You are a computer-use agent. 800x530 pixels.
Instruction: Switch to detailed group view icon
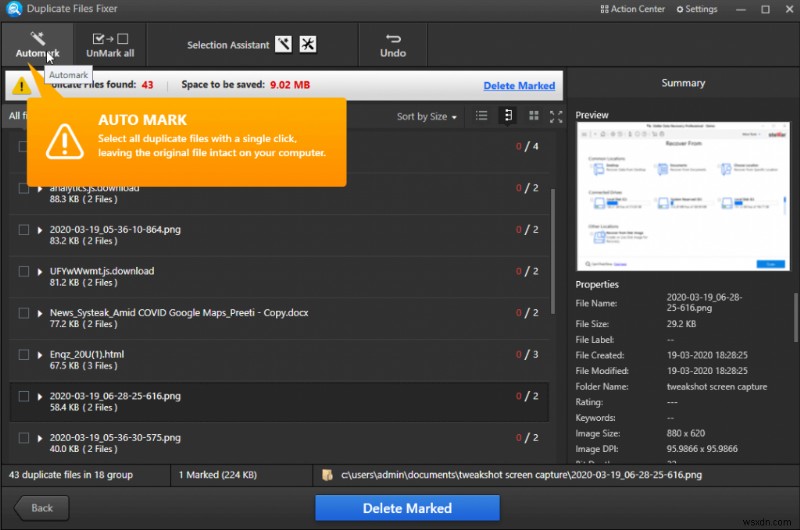(x=508, y=116)
